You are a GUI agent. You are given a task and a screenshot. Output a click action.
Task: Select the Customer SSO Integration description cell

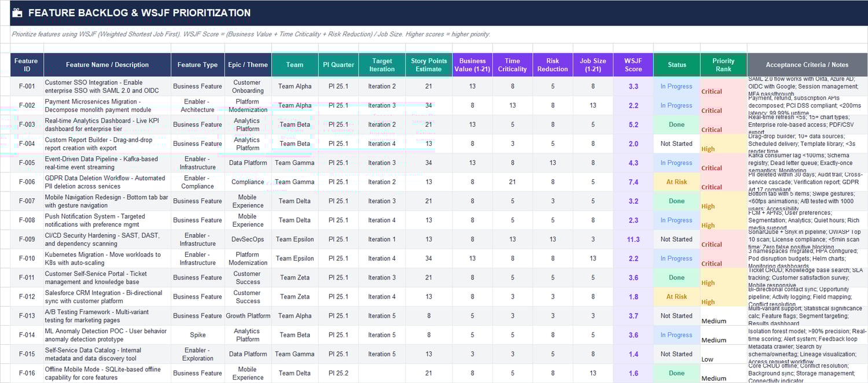(x=106, y=86)
